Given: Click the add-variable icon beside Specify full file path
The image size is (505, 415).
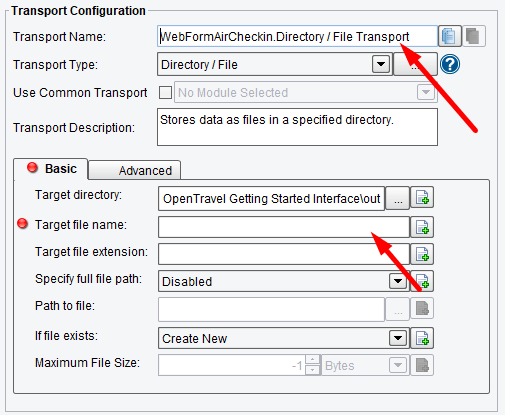Looking at the screenshot, I should [x=422, y=281].
